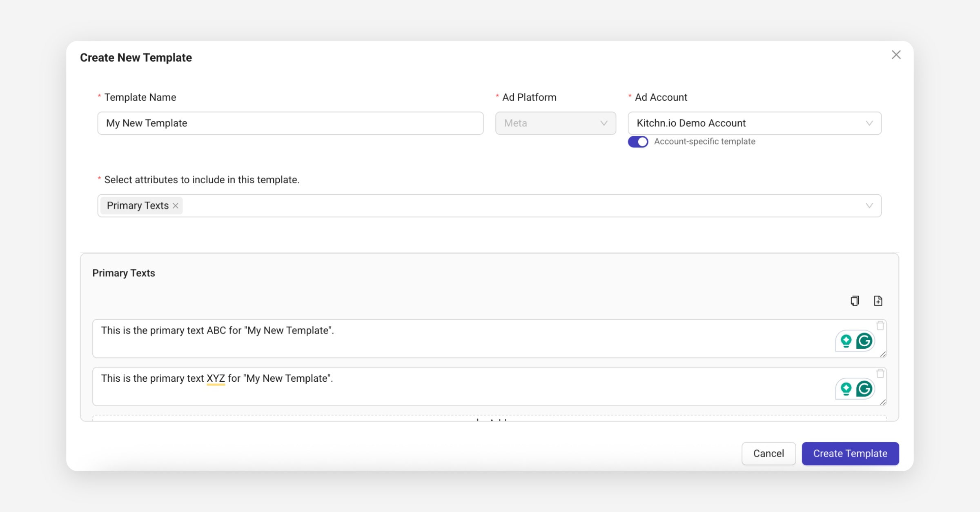Open Grammarly in the ABC text box
Screen dimensions: 980x512
[x=864, y=341]
